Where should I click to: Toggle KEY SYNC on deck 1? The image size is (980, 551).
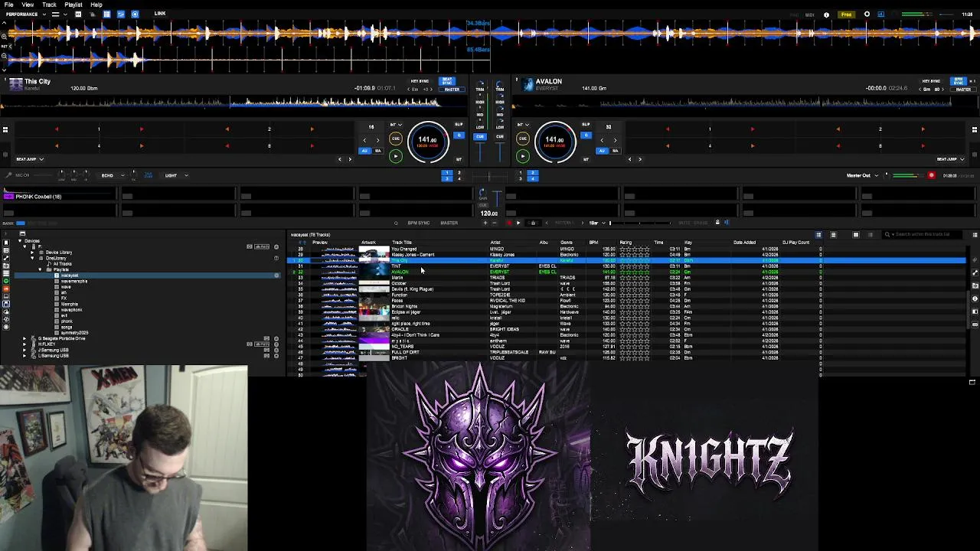420,81
